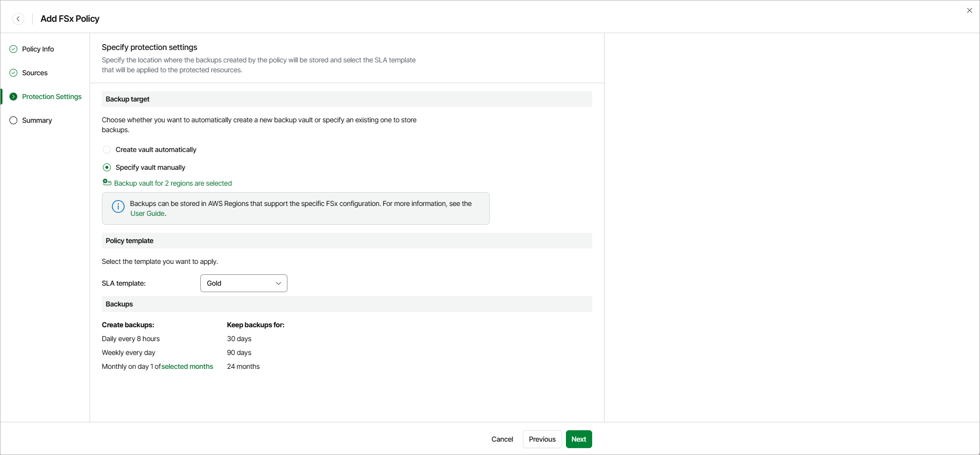Open the selected months link

(x=187, y=366)
